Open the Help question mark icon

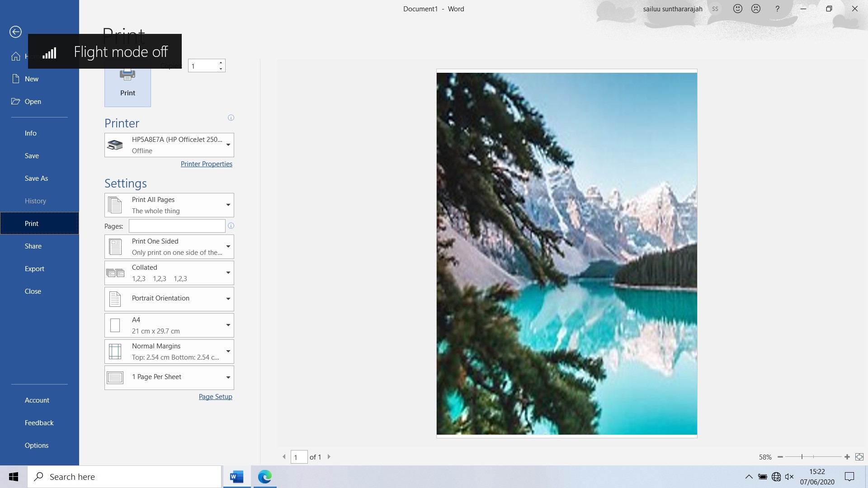[x=777, y=9]
